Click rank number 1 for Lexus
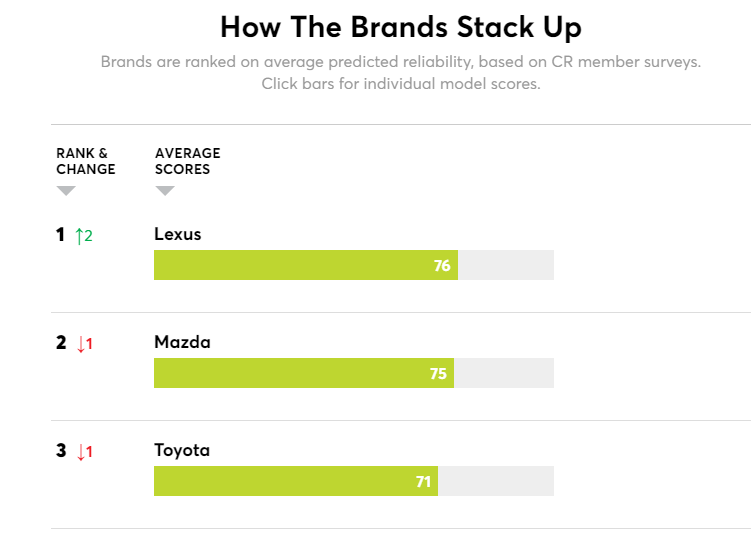This screenshot has width=751, height=533. coord(61,235)
